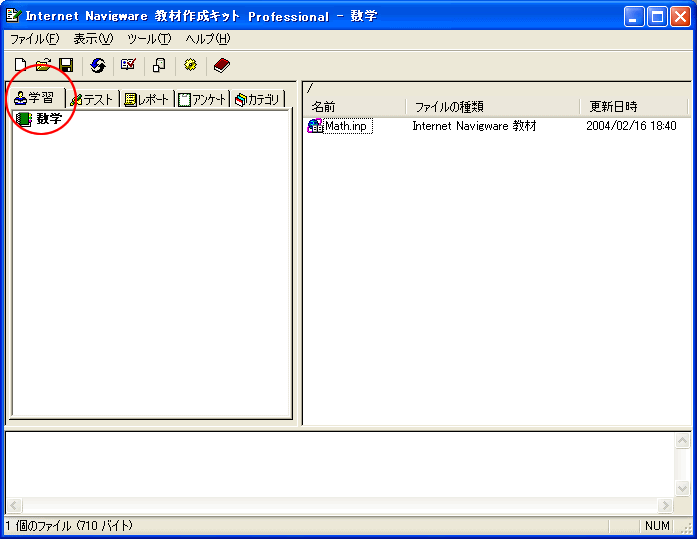Click the red book help icon
This screenshot has height=539, width=697.
pyautogui.click(x=222, y=65)
